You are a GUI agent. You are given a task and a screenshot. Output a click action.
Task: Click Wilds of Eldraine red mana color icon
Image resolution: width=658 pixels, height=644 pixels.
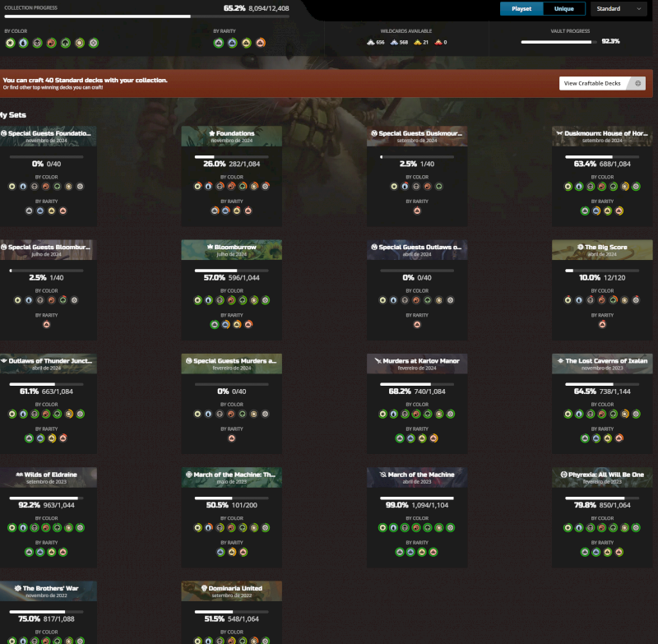[46, 527]
